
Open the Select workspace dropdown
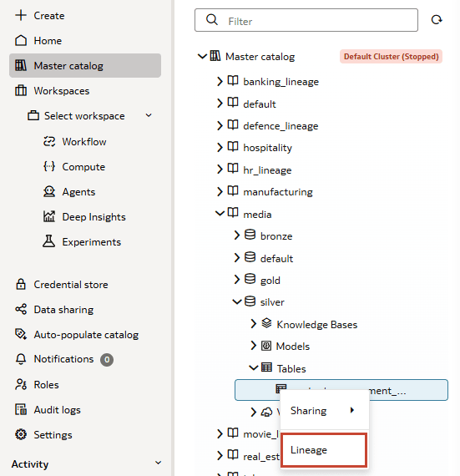coord(90,116)
